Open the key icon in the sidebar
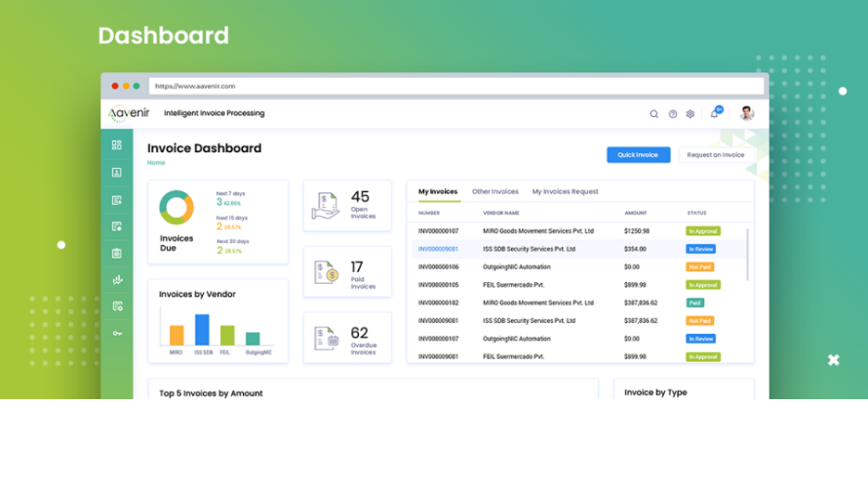This screenshot has height=488, width=868. pyautogui.click(x=117, y=334)
